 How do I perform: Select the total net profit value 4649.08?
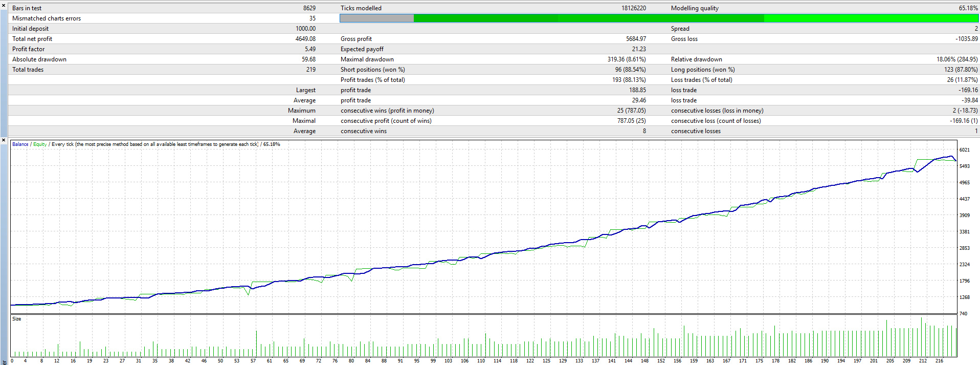[x=306, y=39]
